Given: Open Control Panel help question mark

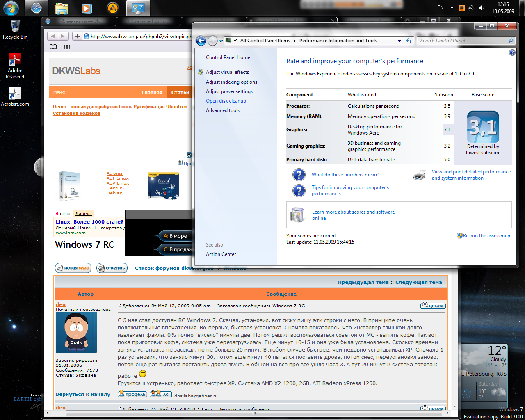Looking at the screenshot, I should click(512, 52).
